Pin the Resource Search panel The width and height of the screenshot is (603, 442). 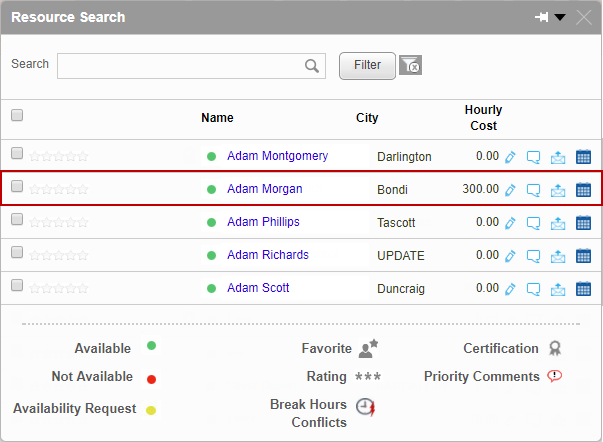(542, 17)
